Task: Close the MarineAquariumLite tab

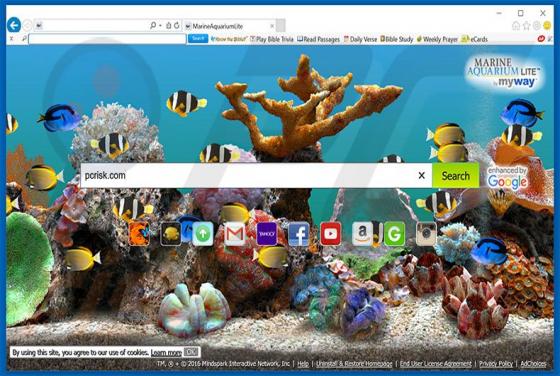Action: coord(272,26)
